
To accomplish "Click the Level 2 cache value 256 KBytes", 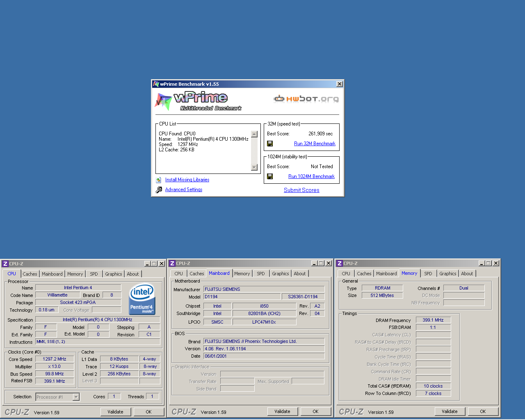I will coord(119,374).
